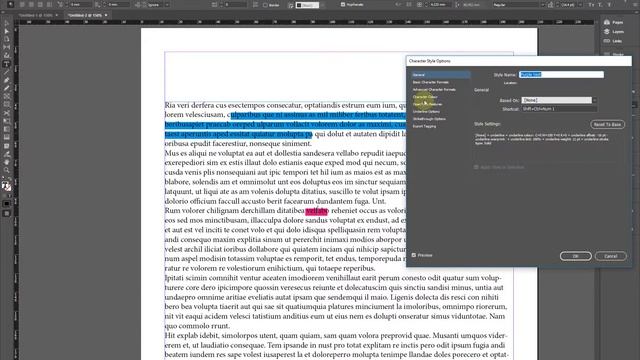
Task: Select the Scissors tool
Action: click(7, 113)
